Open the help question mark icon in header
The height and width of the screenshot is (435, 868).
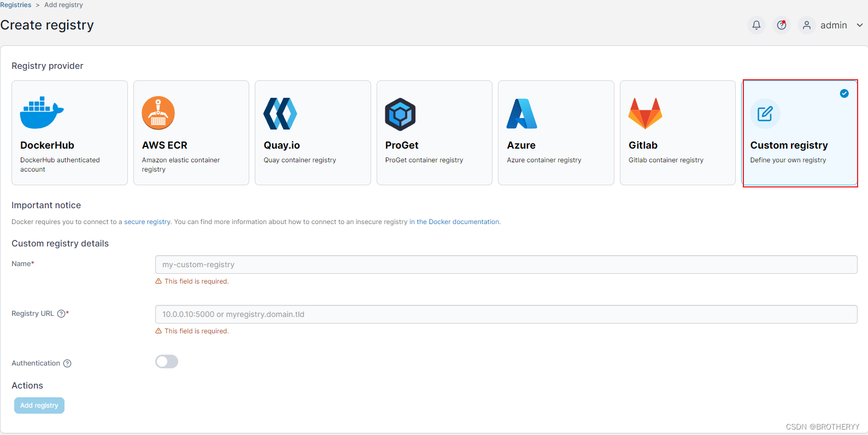(782, 25)
